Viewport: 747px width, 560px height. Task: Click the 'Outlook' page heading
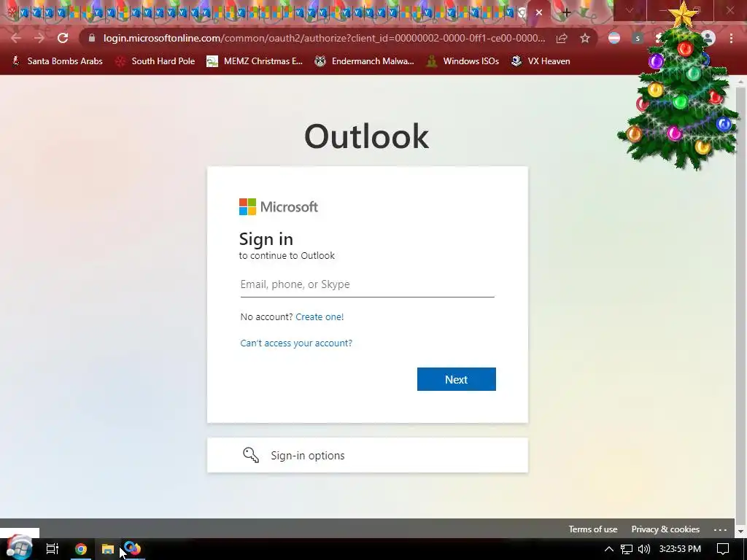click(x=366, y=136)
